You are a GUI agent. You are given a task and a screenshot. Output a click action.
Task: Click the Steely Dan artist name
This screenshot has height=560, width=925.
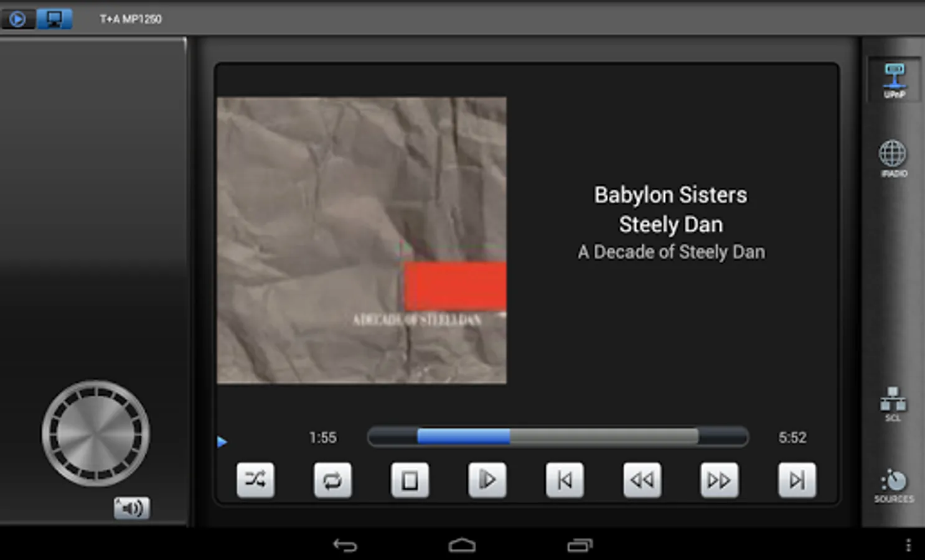pos(670,225)
